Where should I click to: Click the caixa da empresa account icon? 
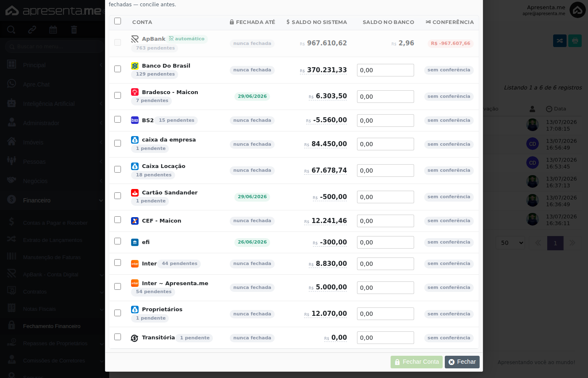[135, 140]
